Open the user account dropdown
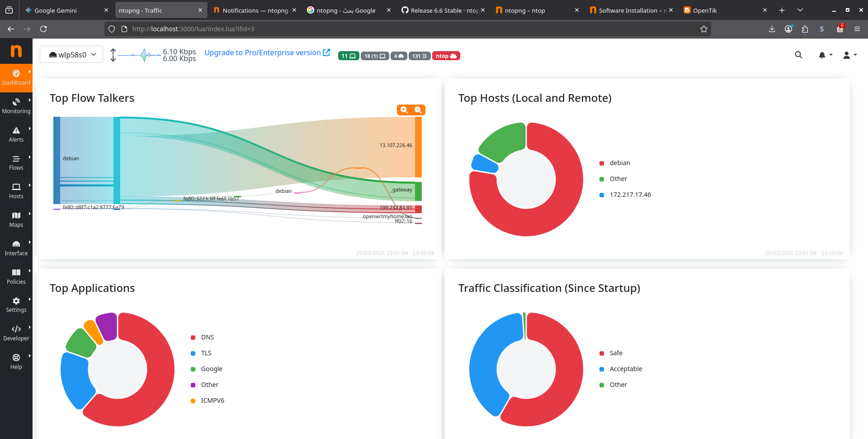868x439 pixels. (849, 55)
